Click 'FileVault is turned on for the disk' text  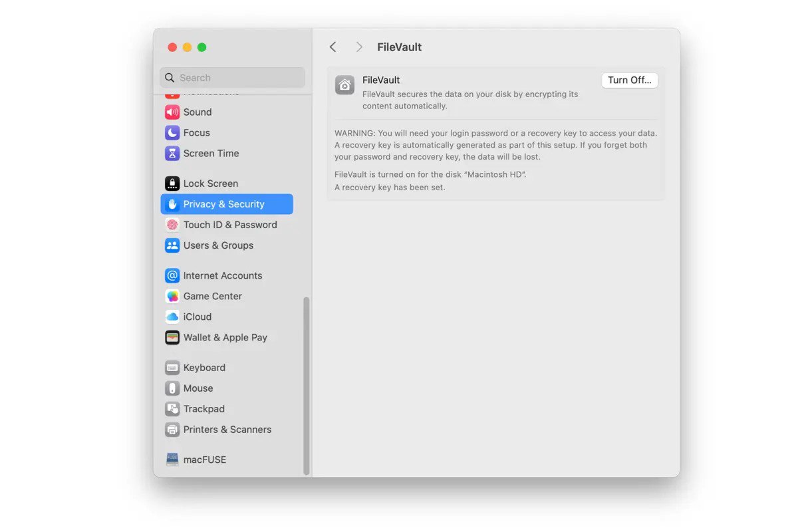[x=430, y=174]
